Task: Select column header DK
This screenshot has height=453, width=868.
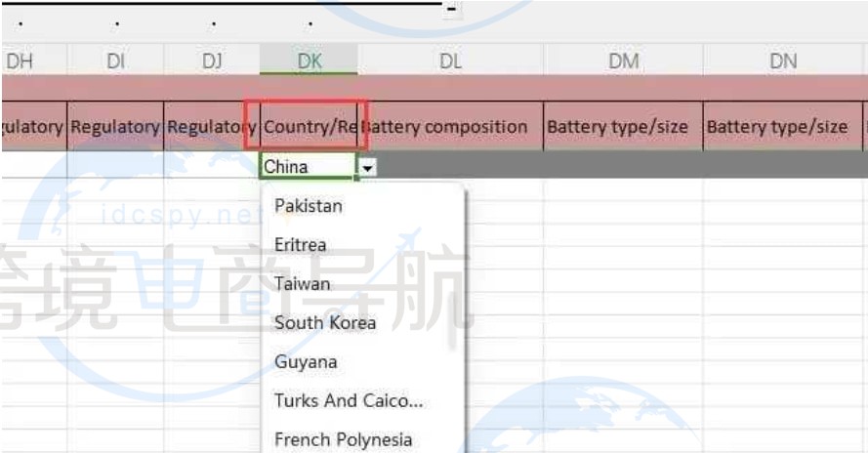Action: [x=309, y=61]
